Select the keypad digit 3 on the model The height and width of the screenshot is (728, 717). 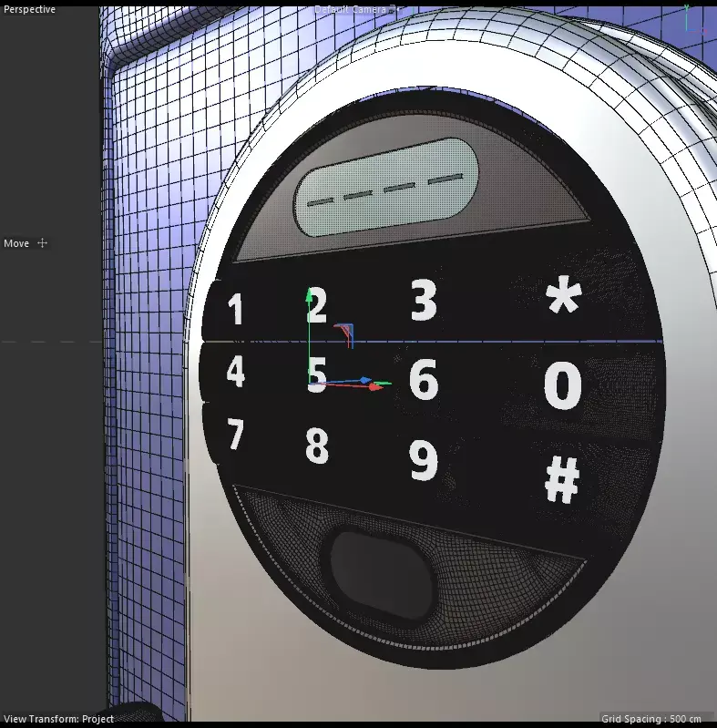(x=424, y=300)
